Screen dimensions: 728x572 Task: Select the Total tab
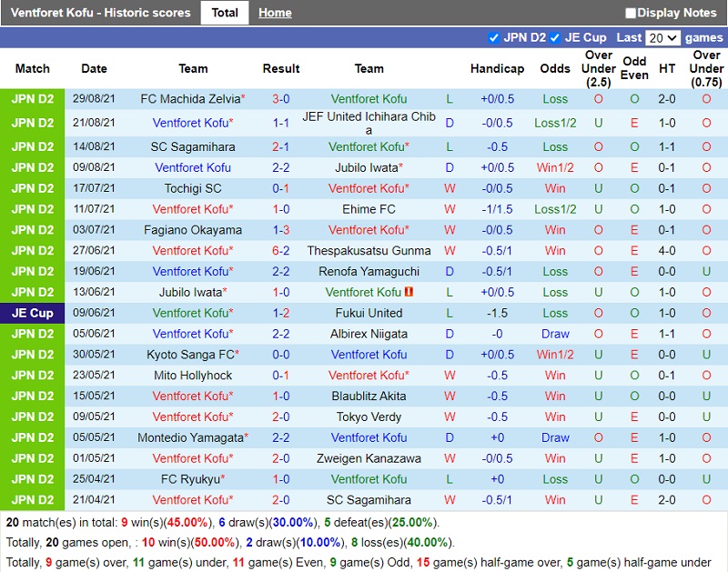click(x=225, y=13)
